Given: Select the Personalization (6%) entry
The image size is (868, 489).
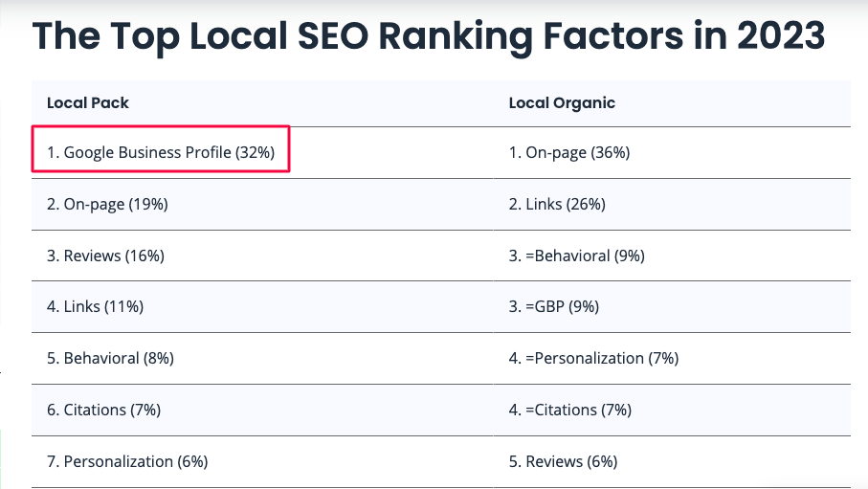Looking at the screenshot, I should 127,461.
